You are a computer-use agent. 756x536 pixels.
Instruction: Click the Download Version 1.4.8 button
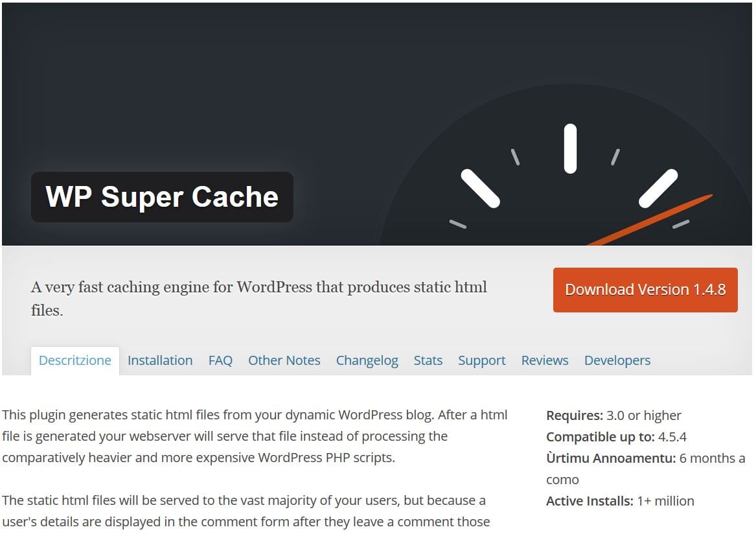[x=645, y=290]
